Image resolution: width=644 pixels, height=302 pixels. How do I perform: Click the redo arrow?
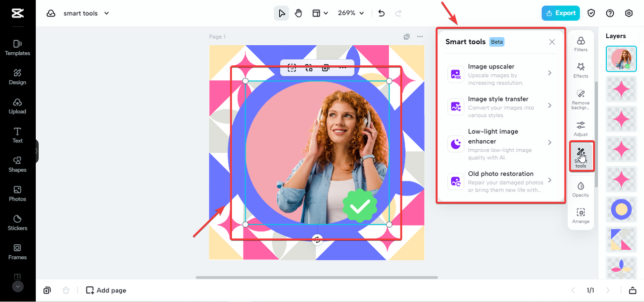coord(398,13)
